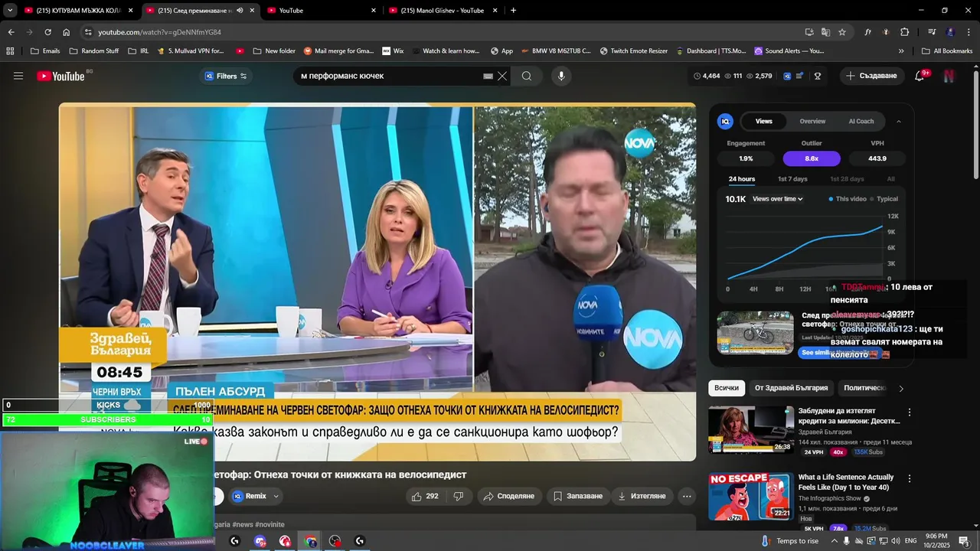Click the translate page icon in address bar
980x551 pixels.
point(825,32)
